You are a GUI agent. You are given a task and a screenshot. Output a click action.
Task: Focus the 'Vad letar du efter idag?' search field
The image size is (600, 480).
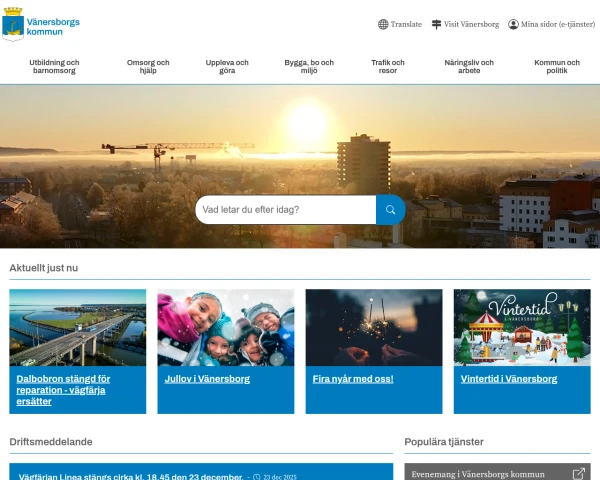286,210
